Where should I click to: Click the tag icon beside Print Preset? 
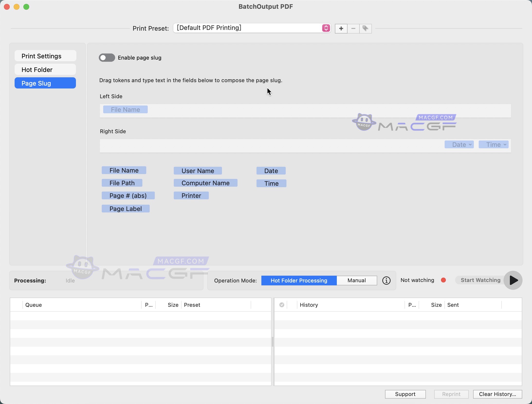[365, 28]
